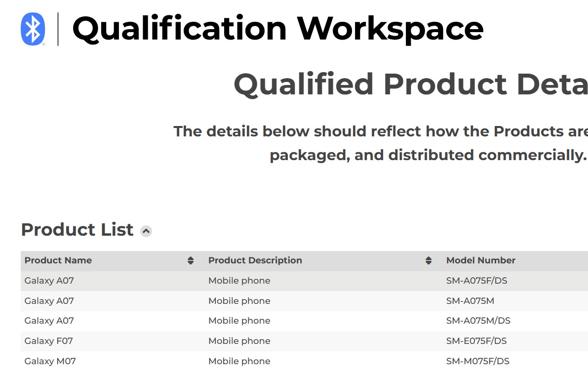The image size is (588, 380).
Task: Collapse the Product List section
Action: click(146, 231)
